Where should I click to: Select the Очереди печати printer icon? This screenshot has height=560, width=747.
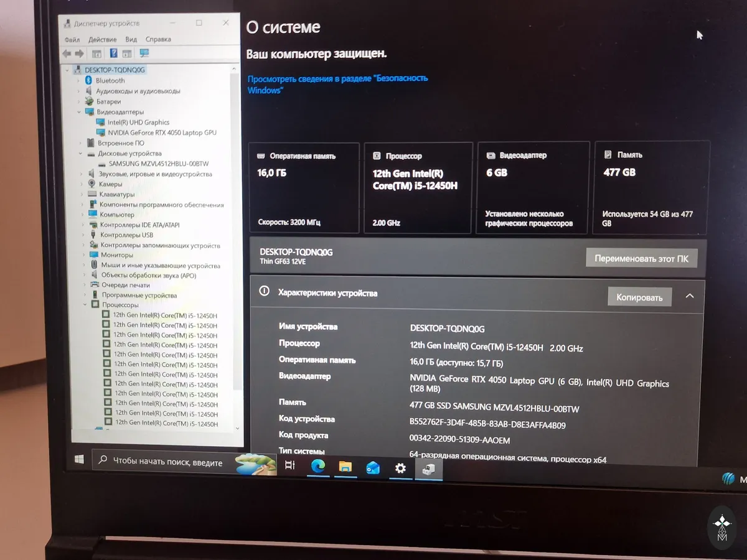pos(95,285)
